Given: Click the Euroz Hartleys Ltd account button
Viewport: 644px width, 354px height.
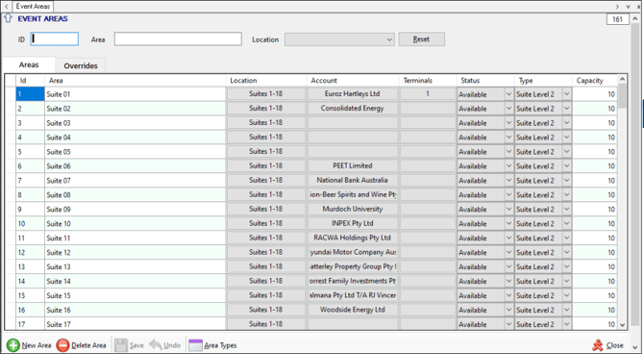Looking at the screenshot, I should (x=353, y=93).
